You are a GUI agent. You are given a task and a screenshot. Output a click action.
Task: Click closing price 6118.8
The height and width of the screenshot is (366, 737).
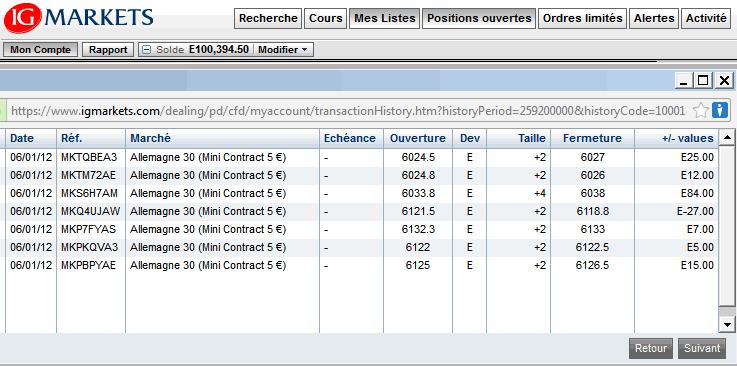593,211
